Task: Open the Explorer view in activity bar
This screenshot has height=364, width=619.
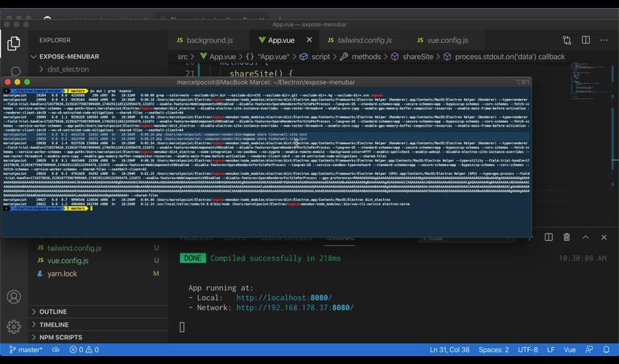Action: 14,43
